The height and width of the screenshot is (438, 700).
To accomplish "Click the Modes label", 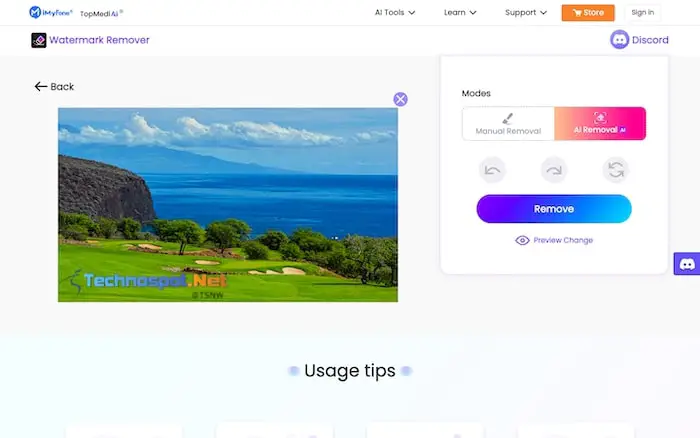I will pyautogui.click(x=476, y=93).
